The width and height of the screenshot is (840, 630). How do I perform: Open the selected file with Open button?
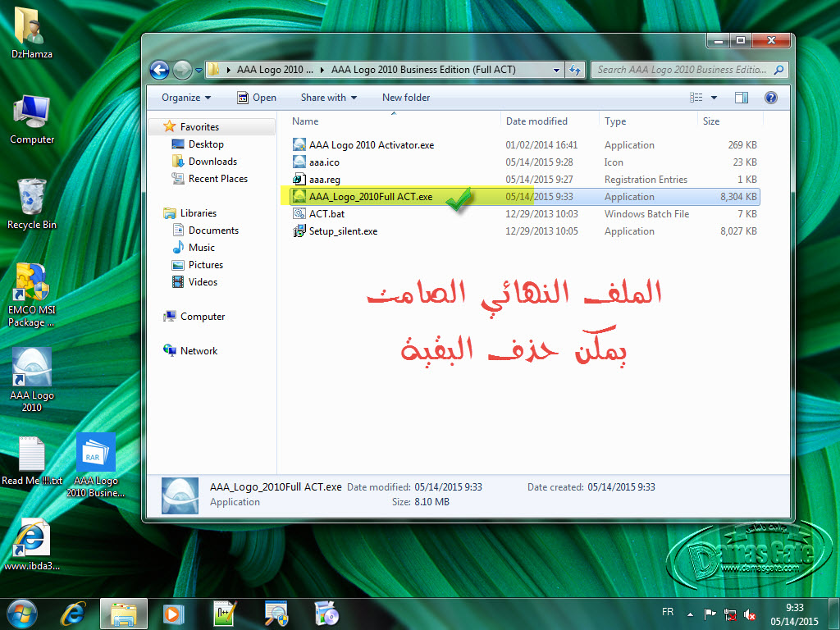coord(257,98)
